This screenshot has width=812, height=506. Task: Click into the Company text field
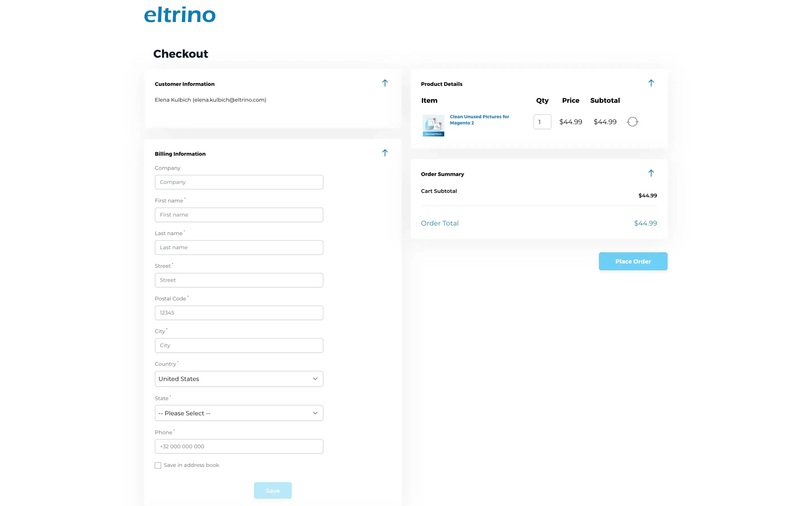(239, 182)
